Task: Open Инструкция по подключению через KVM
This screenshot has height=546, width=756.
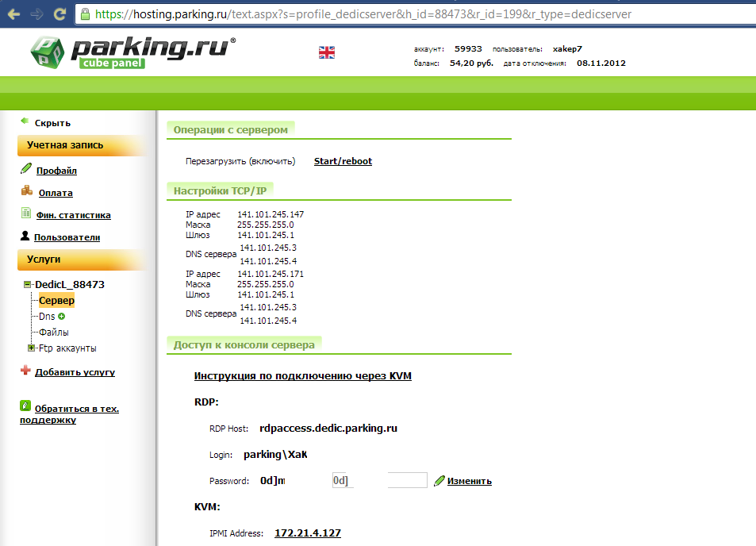Action: point(303,375)
